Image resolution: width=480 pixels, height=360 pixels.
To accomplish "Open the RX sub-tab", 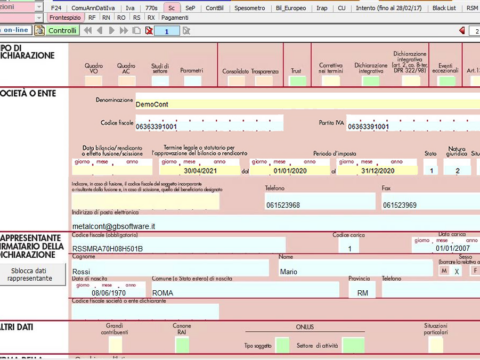I will 151,18.
